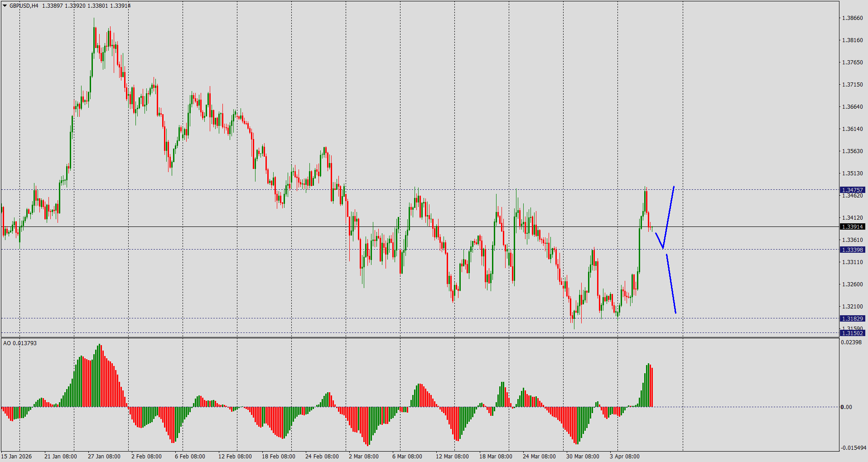Click the current price tag 1.33914
868x462 pixels.
pyautogui.click(x=852, y=226)
